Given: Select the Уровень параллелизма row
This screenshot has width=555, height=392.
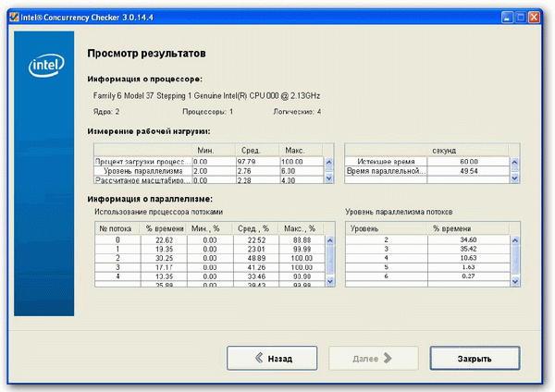Looking at the screenshot, I should (209, 171).
